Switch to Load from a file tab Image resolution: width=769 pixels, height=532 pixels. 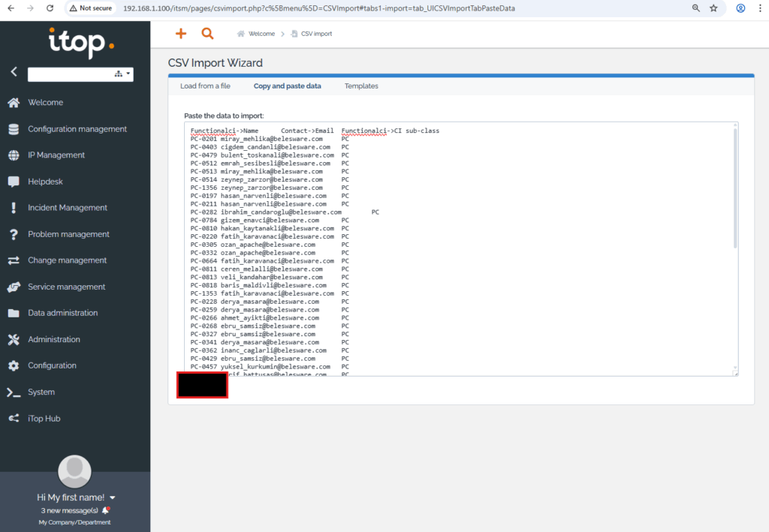205,86
